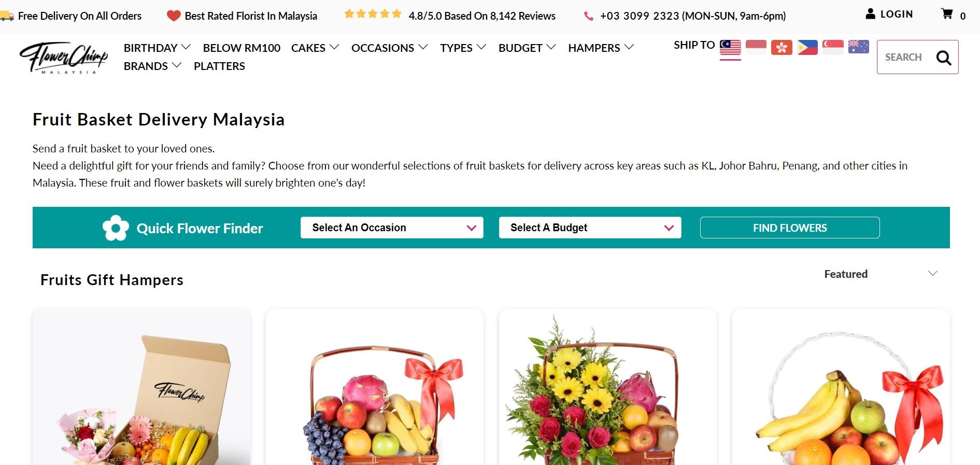This screenshot has width=980, height=465.
Task: Click the Flower Chimp Malaysia logo
Action: [64, 58]
